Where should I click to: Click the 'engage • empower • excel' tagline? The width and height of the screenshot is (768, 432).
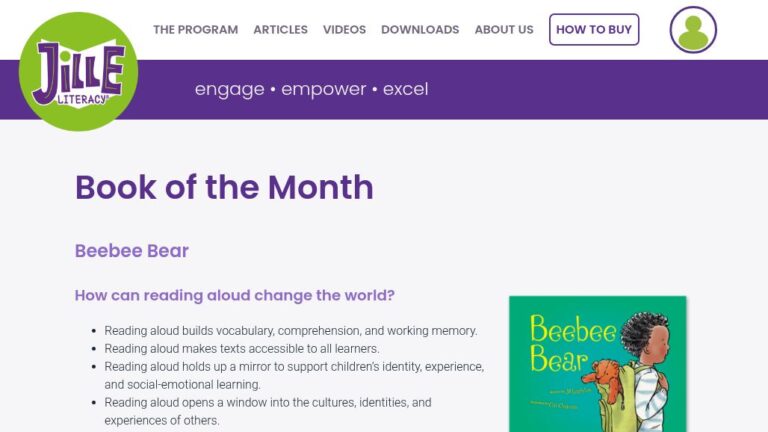(x=311, y=89)
